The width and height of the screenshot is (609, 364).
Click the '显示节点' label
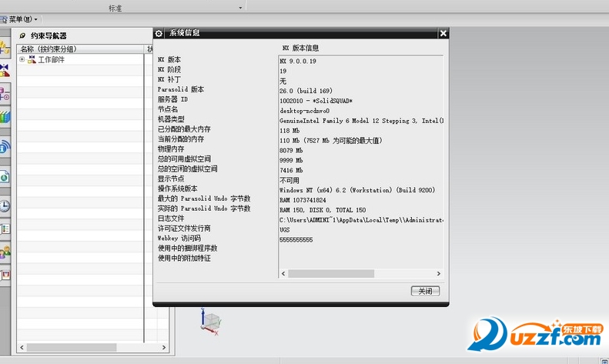[x=171, y=179]
